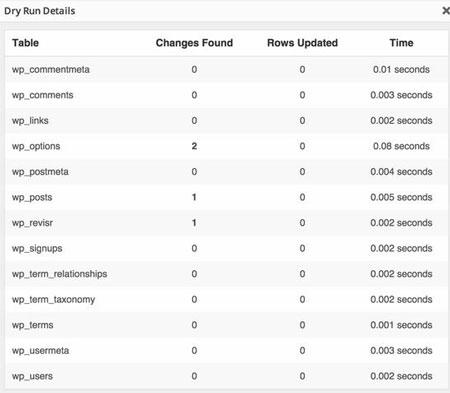Select the wp_comments table name
450x393 pixels.
pos(43,95)
